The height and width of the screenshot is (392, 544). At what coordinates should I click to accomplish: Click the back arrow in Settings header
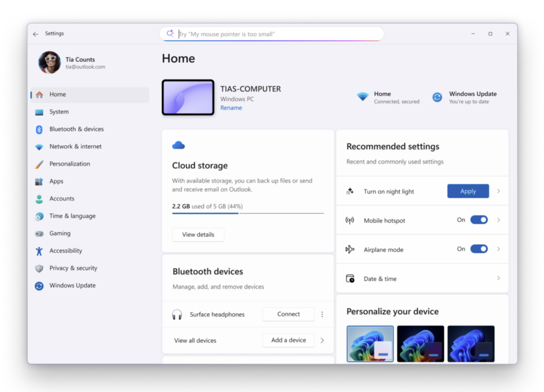(x=35, y=34)
